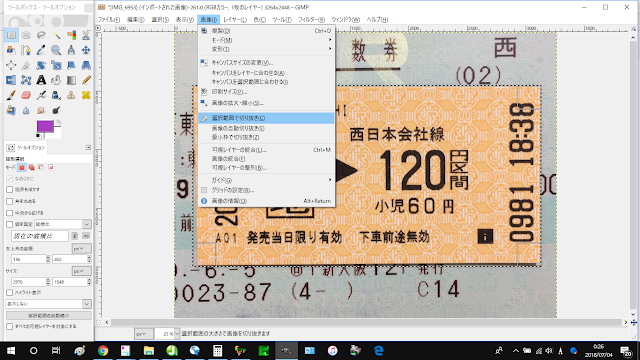The width and height of the screenshot is (640, 360).
Task: Open the size unit px dropdown
Action: pos(81,271)
